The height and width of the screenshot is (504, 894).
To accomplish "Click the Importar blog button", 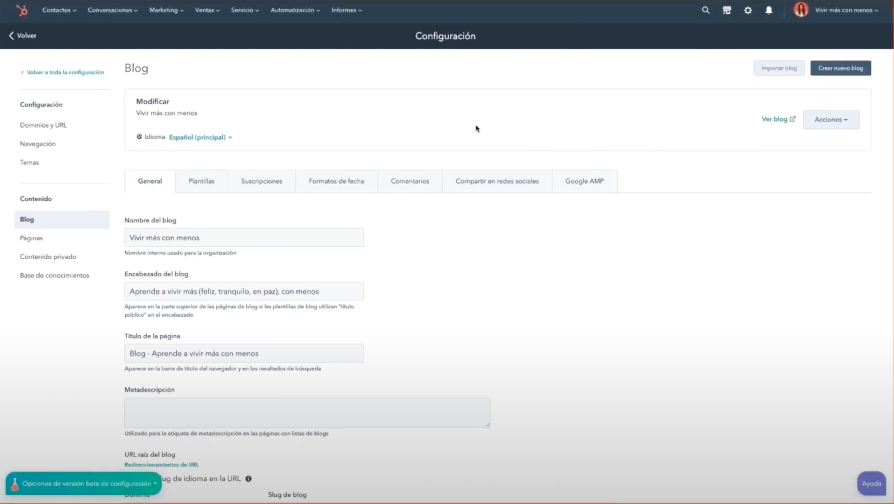I will (x=779, y=68).
